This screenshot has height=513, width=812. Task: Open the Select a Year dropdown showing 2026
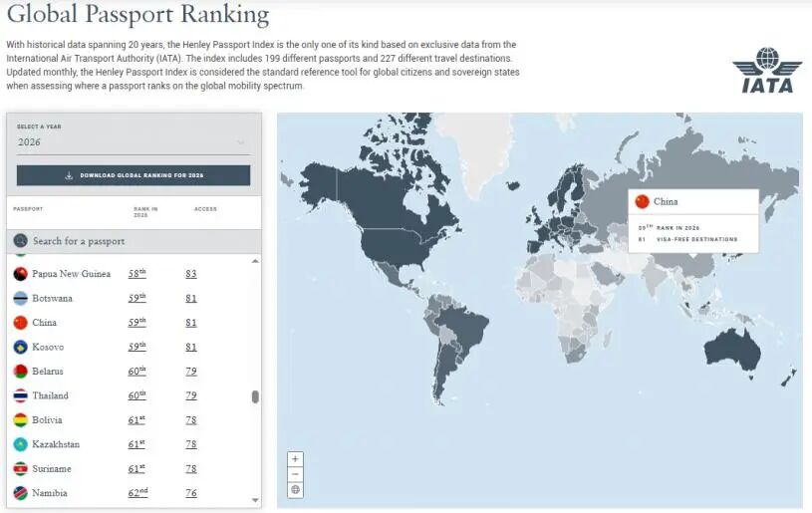tap(134, 142)
